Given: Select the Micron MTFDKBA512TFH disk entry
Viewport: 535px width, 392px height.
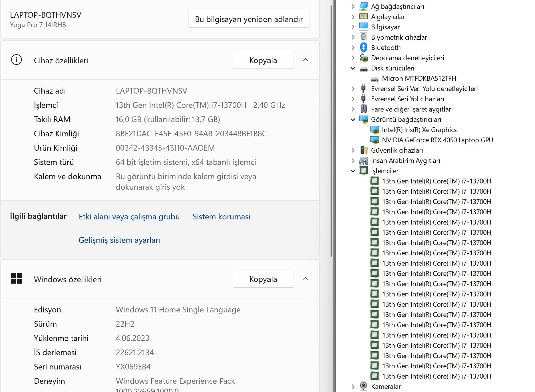Looking at the screenshot, I should click(419, 78).
